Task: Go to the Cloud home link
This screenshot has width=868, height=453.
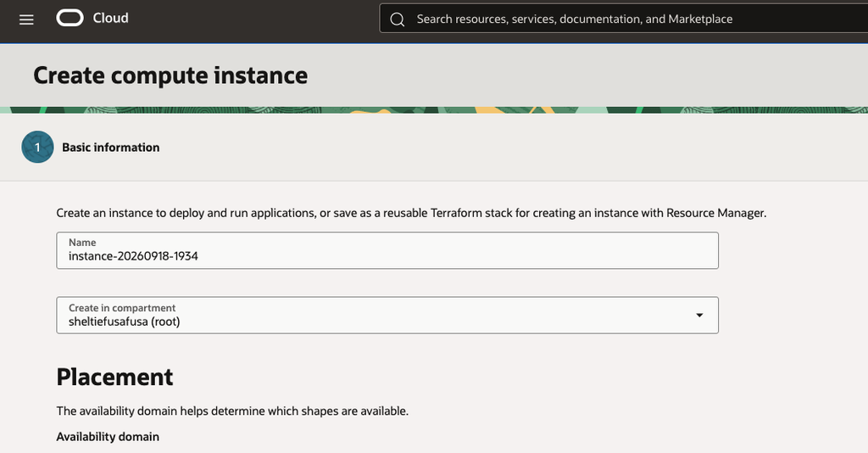Action: (111, 19)
